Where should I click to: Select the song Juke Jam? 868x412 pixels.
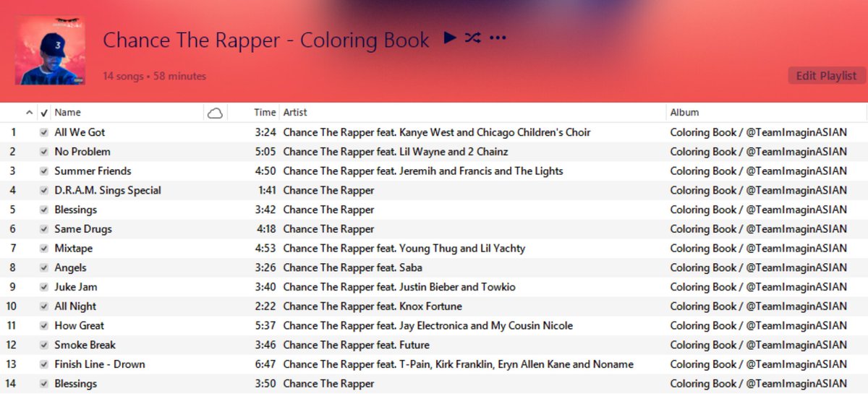coord(76,287)
